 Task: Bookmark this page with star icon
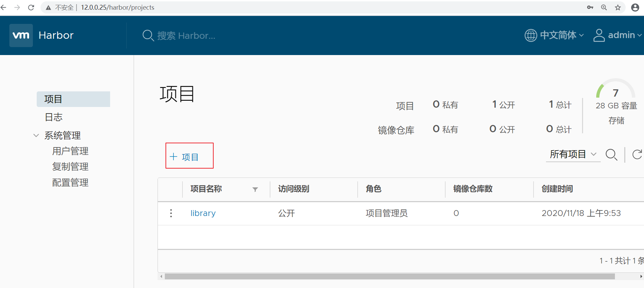pos(618,7)
